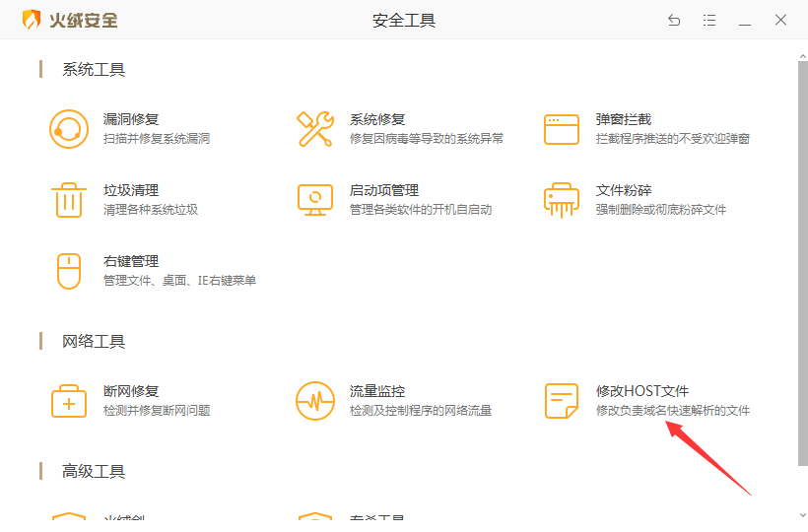Select the 漏洞修复 tool title
The image size is (808, 532).
pos(131,119)
